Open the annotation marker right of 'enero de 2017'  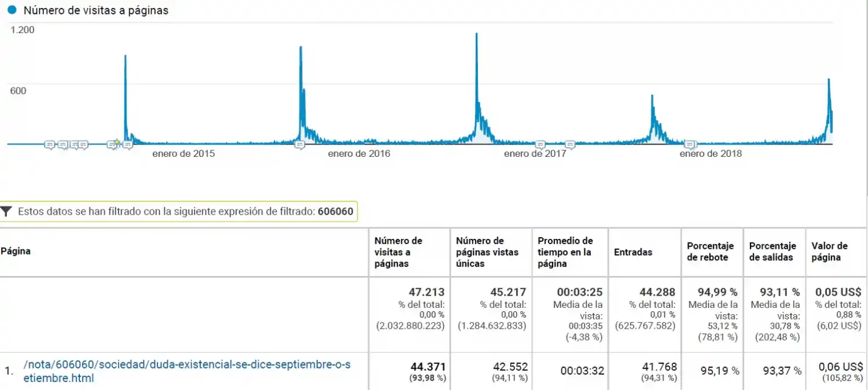[x=570, y=145]
